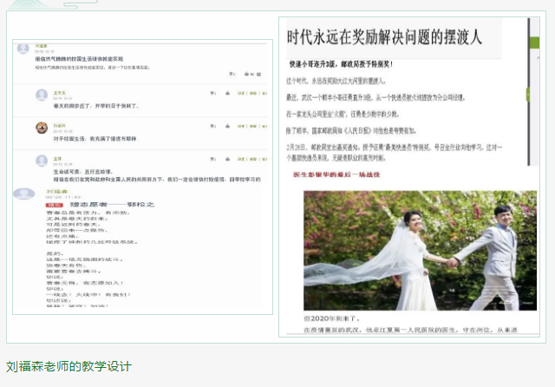The width and height of the screenshot is (555, 387).
Task: Click the comment icon on the 对于校园生活 row
Action: pyautogui.click(x=213, y=126)
